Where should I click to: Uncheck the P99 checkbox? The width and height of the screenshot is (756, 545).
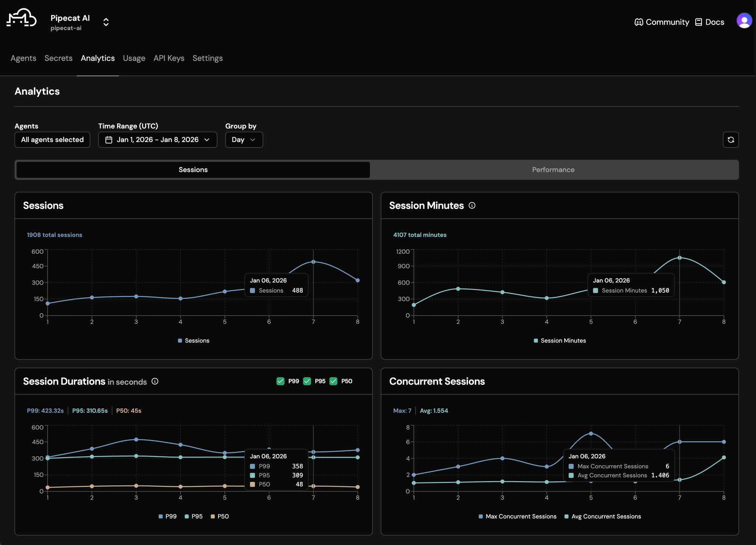(280, 381)
